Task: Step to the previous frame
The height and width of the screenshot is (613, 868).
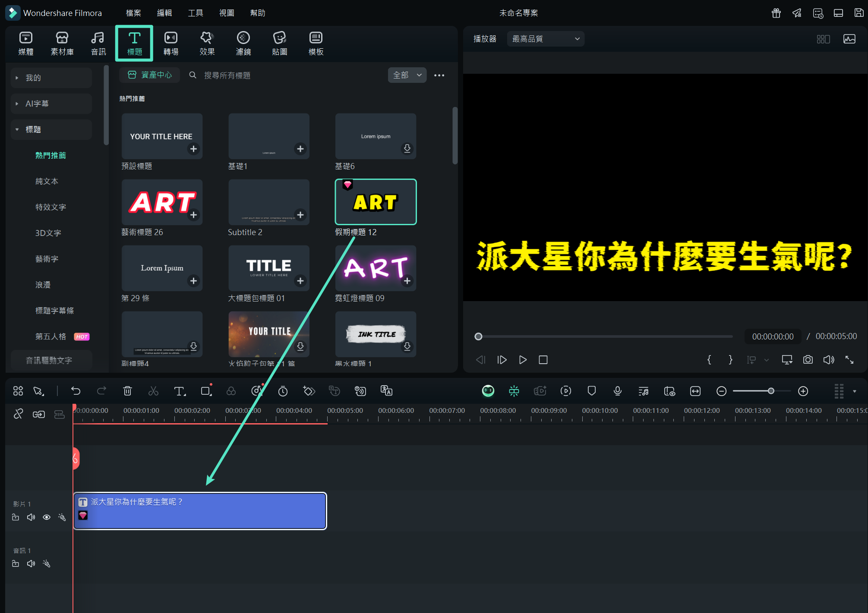Action: (x=481, y=360)
